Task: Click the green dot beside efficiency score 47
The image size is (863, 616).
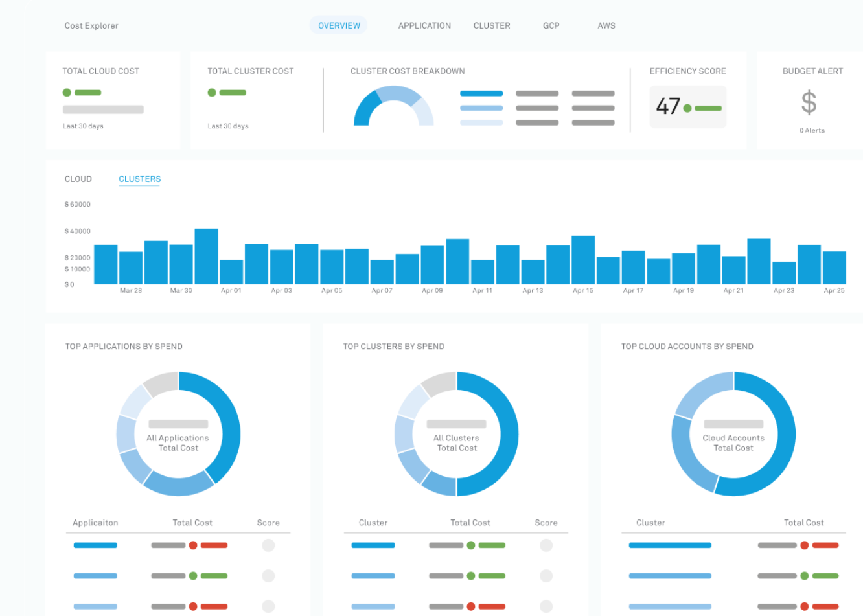Action: tap(687, 108)
